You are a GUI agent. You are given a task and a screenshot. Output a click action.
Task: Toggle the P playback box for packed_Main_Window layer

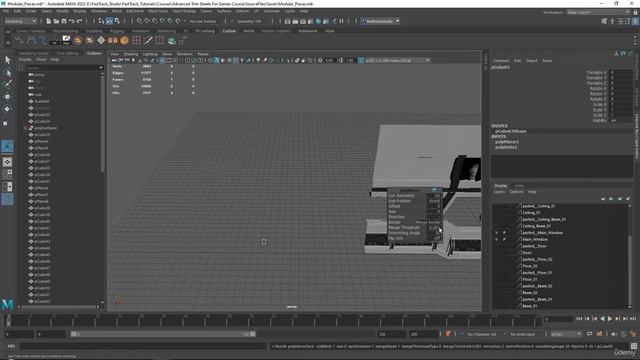[x=504, y=233]
